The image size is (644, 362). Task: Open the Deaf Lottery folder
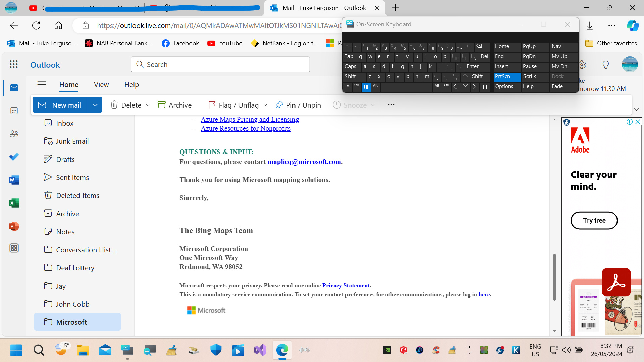tap(77, 268)
